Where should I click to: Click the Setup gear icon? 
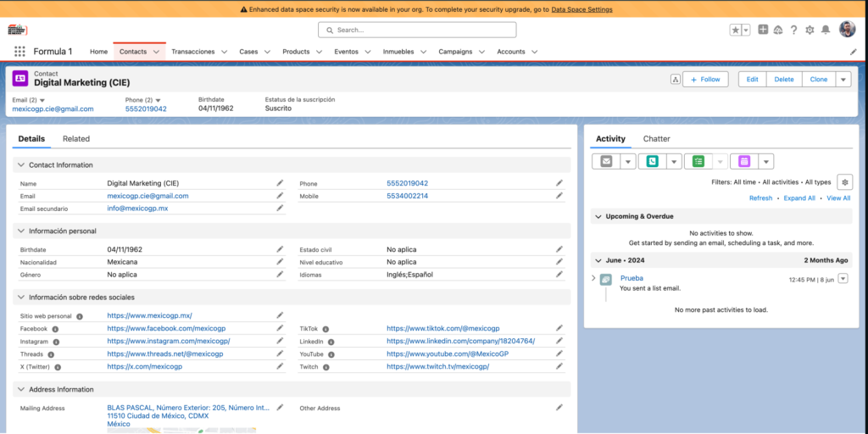(x=810, y=30)
